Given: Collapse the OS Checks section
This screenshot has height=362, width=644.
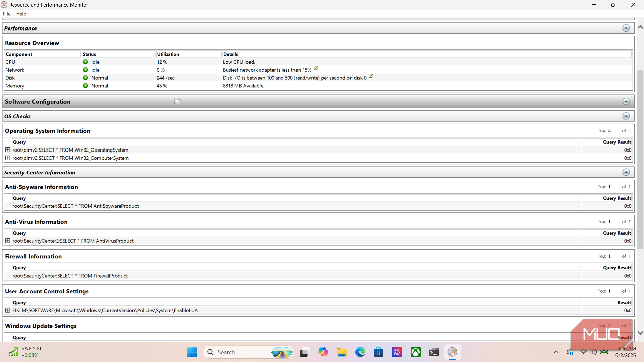Looking at the screenshot, I should 626,116.
